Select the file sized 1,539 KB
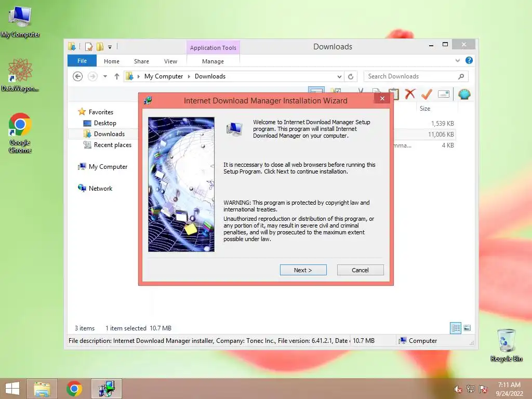 click(x=443, y=124)
